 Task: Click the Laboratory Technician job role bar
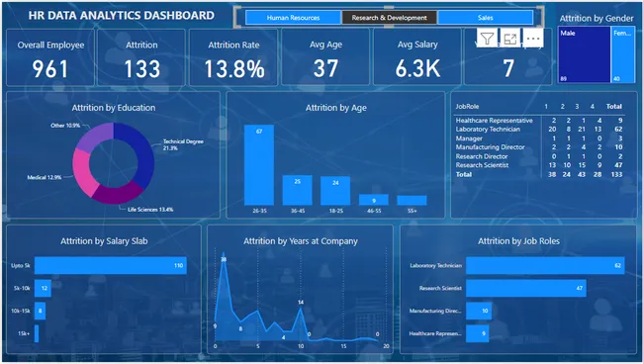point(545,266)
